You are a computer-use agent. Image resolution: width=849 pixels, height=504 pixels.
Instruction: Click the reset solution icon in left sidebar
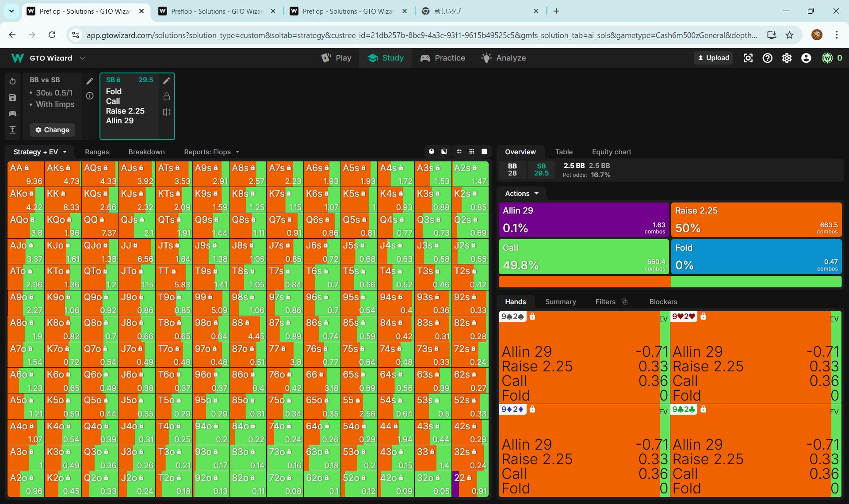click(x=12, y=81)
